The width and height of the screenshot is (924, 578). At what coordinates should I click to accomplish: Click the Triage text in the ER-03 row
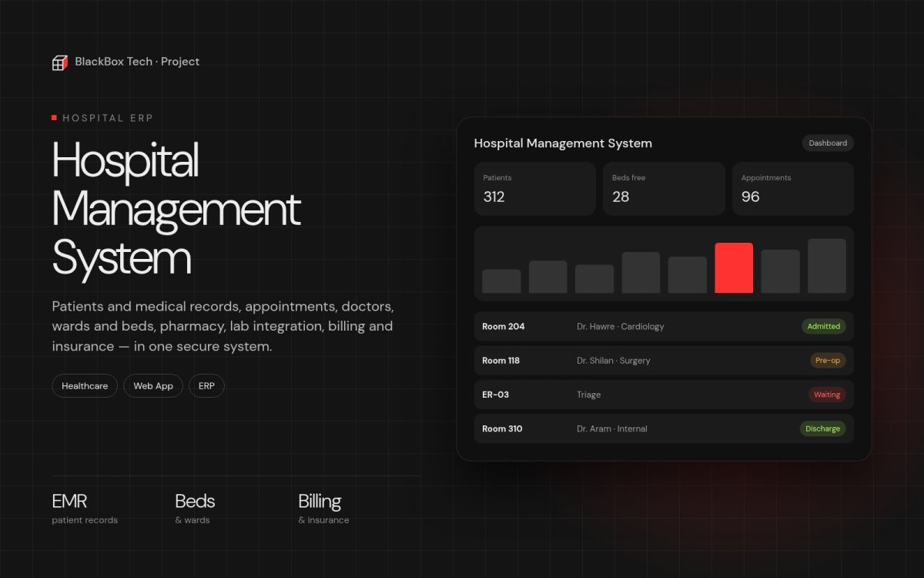589,395
